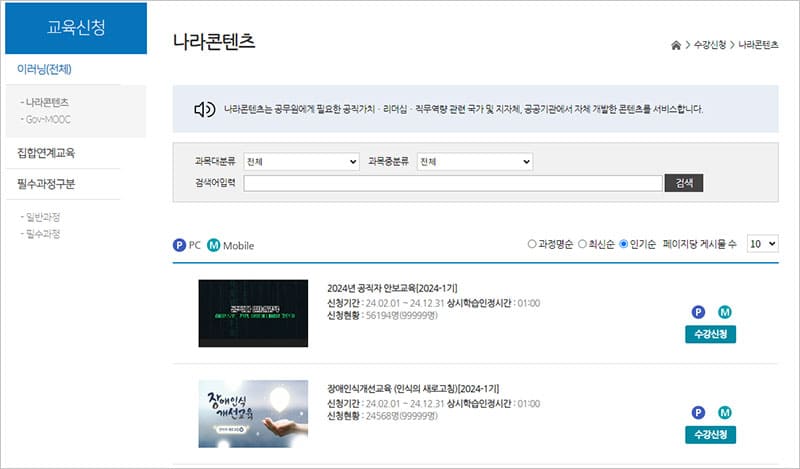This screenshot has width=800, height=469.
Task: Open the 과목대분류 dropdown
Action: [302, 162]
